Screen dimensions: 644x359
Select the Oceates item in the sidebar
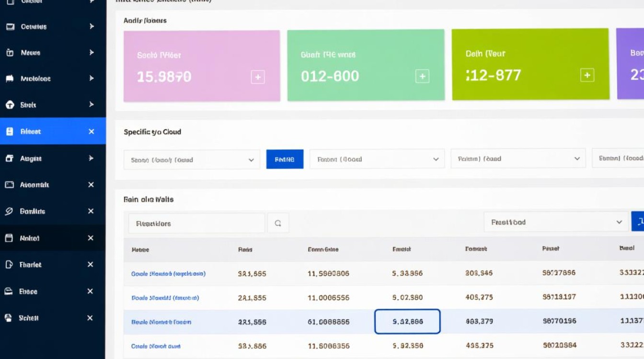pyautogui.click(x=34, y=27)
